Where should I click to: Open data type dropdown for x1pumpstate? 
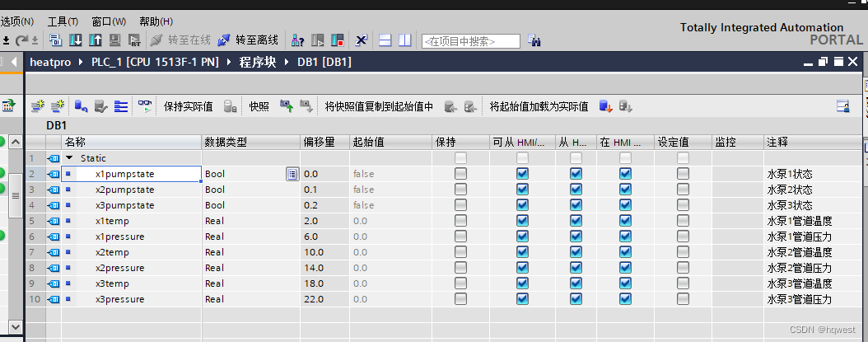(292, 174)
